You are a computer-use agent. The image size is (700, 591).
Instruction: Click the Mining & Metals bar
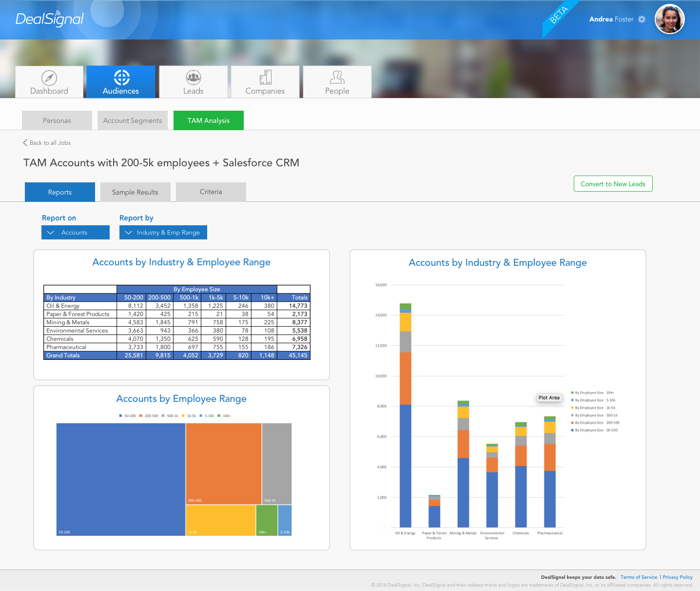(464, 464)
